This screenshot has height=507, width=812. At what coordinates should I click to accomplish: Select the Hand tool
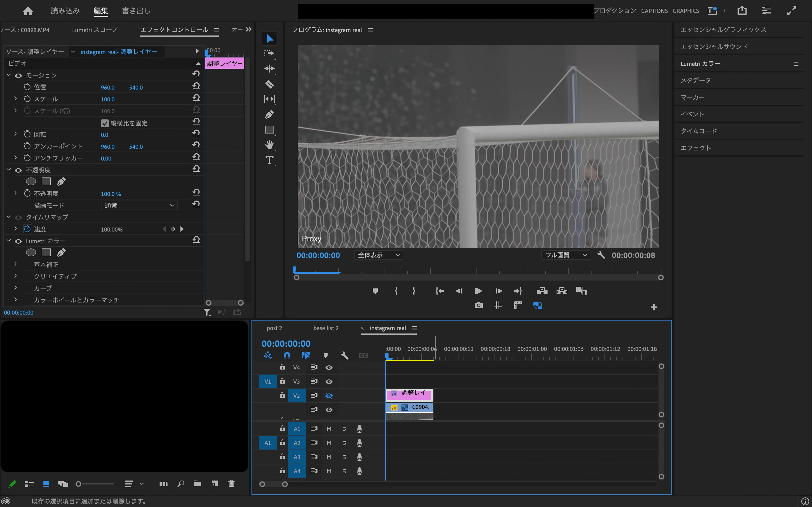(270, 145)
